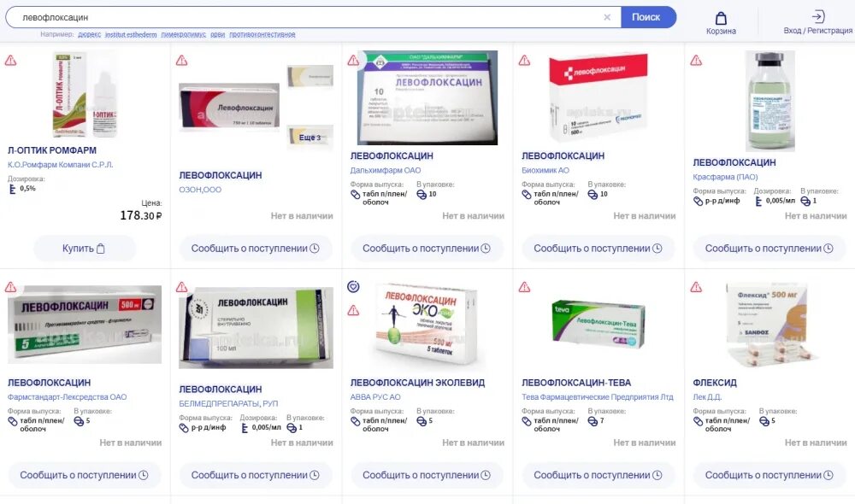Click Сообщить о поступлении for Левофлоксацин Эколевид
This screenshot has width=855, height=504.
(427, 475)
